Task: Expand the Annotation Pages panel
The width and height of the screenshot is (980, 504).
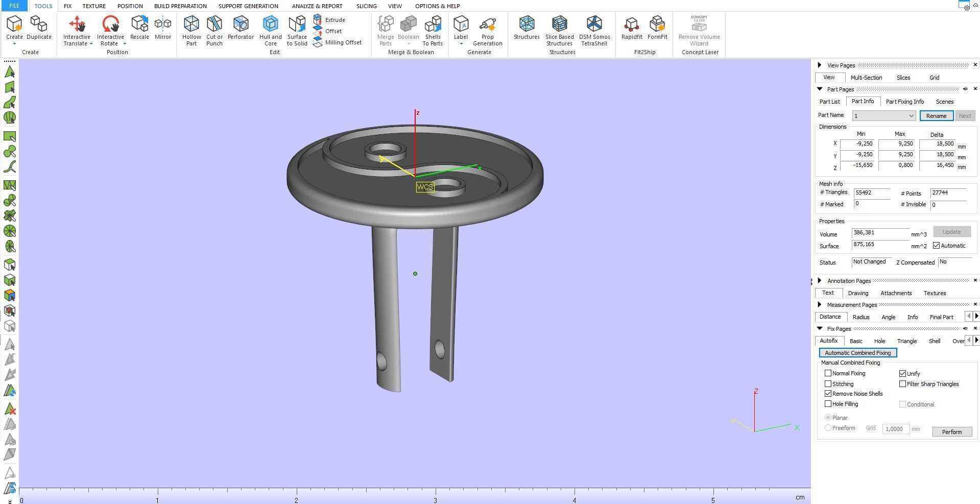Action: 820,280
